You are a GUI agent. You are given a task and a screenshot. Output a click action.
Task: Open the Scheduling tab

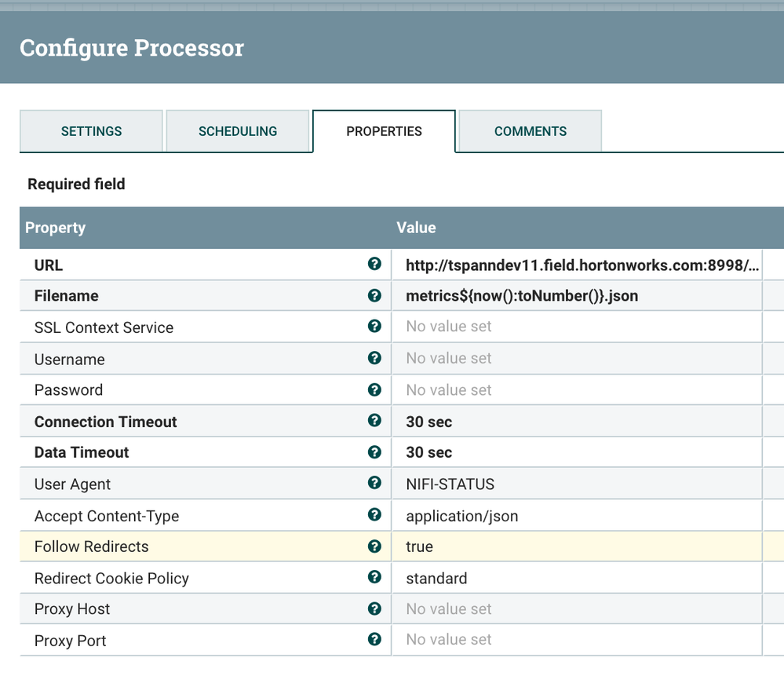coord(237,131)
